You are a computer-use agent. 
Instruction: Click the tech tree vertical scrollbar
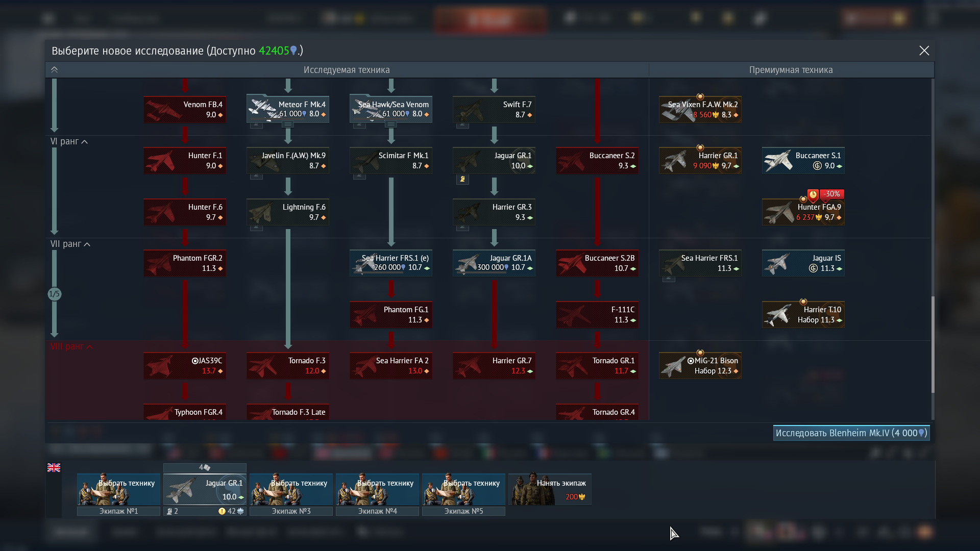(x=933, y=344)
